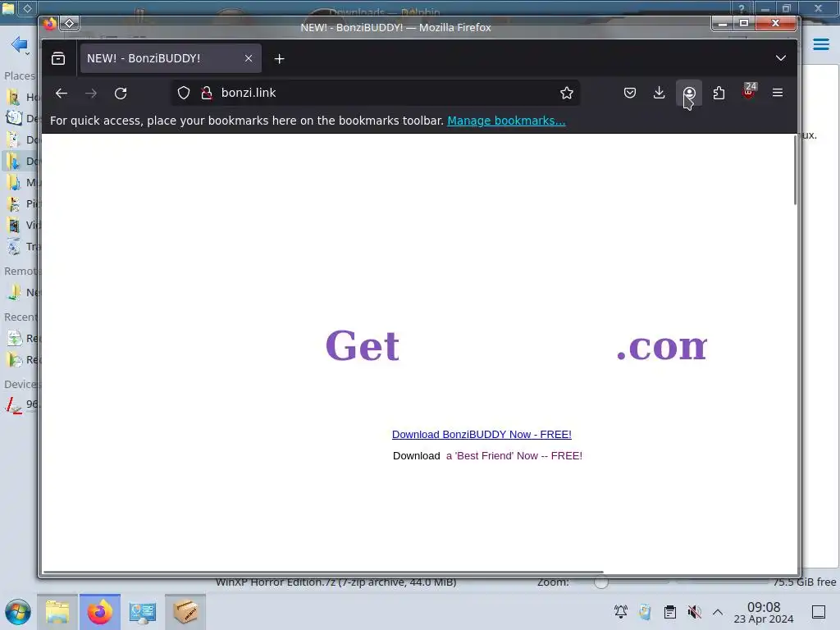Click Firefox window menu icon in titlebar
Screen dimensions: 840x630
click(50, 24)
